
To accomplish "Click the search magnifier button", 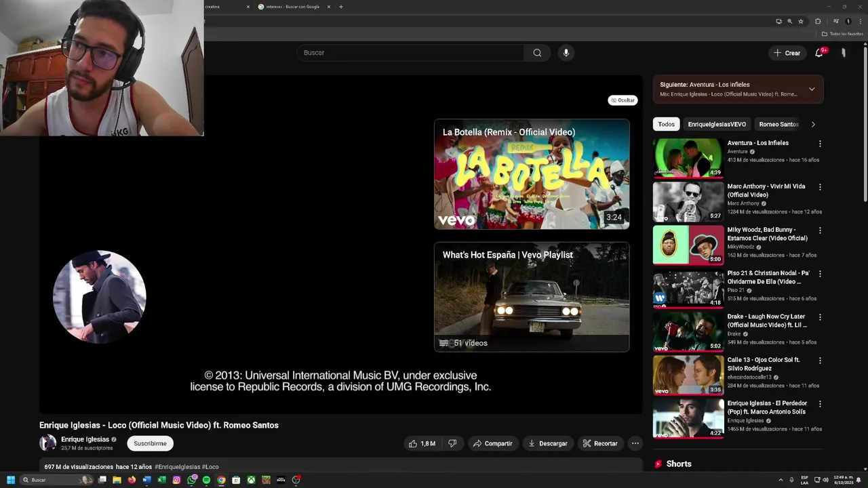I will click(x=537, y=53).
